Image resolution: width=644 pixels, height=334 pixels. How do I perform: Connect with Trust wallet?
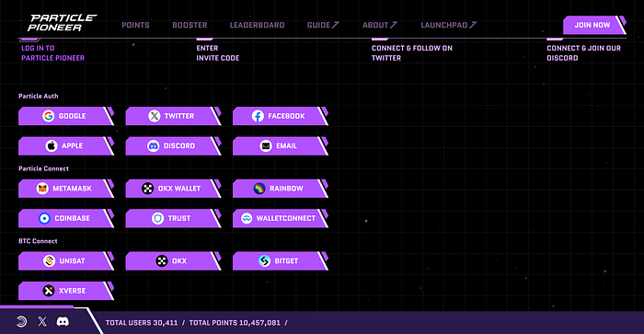(x=173, y=218)
